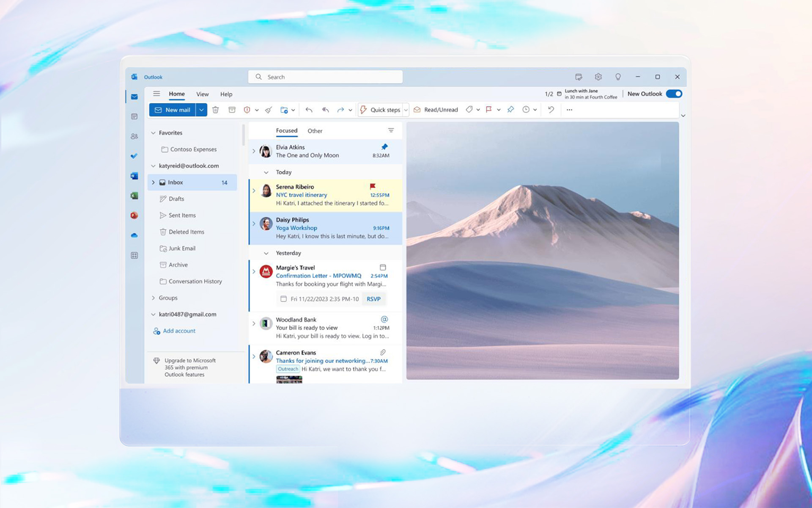
Task: Switch to the View ribbon tab
Action: (x=202, y=94)
